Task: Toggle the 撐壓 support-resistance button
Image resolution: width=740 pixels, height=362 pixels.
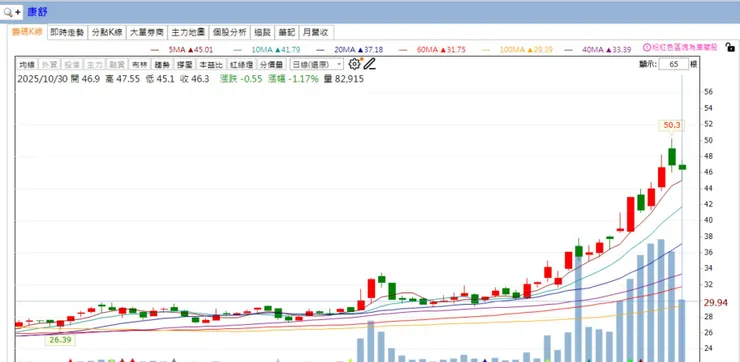Action: pos(184,65)
